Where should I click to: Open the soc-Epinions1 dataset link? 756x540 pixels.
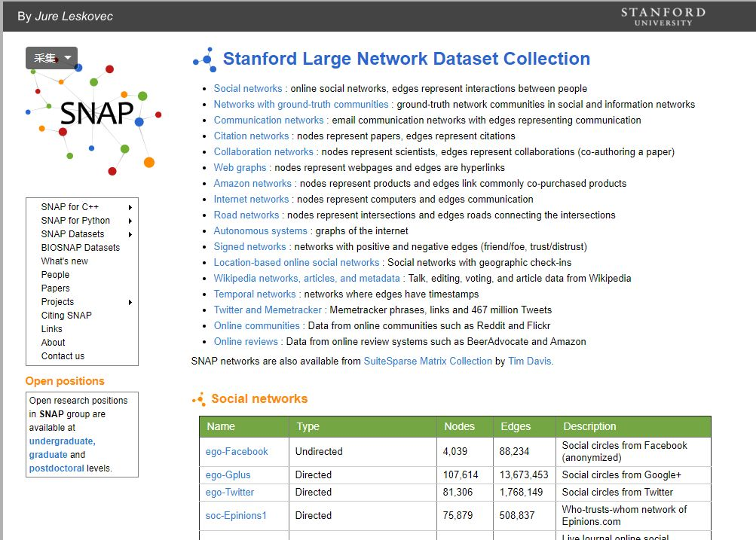point(236,515)
